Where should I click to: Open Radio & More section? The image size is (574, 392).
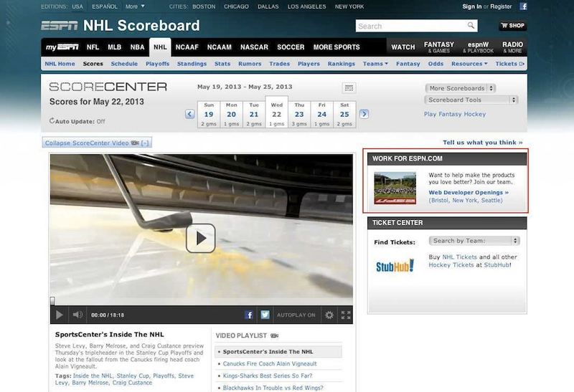tap(512, 47)
